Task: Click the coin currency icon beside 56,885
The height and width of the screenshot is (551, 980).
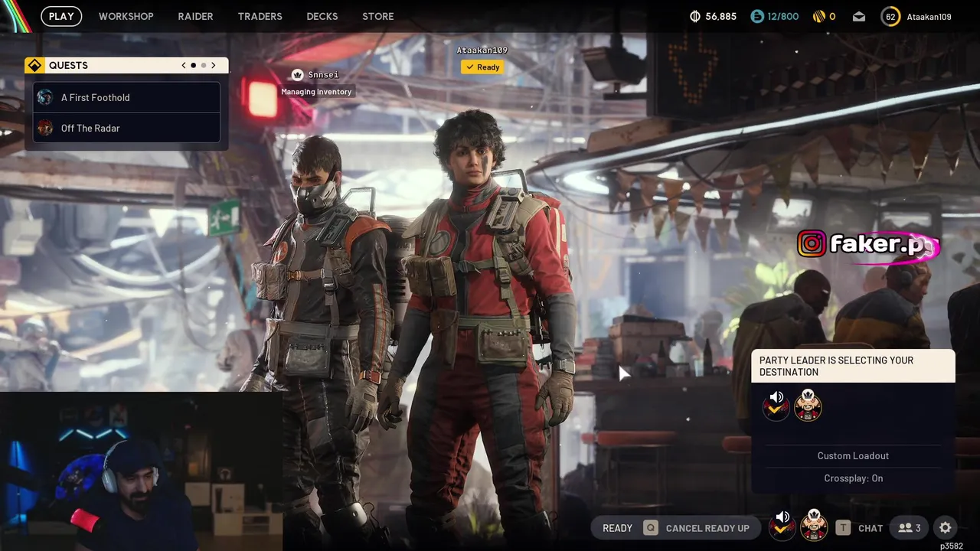Action: click(695, 16)
